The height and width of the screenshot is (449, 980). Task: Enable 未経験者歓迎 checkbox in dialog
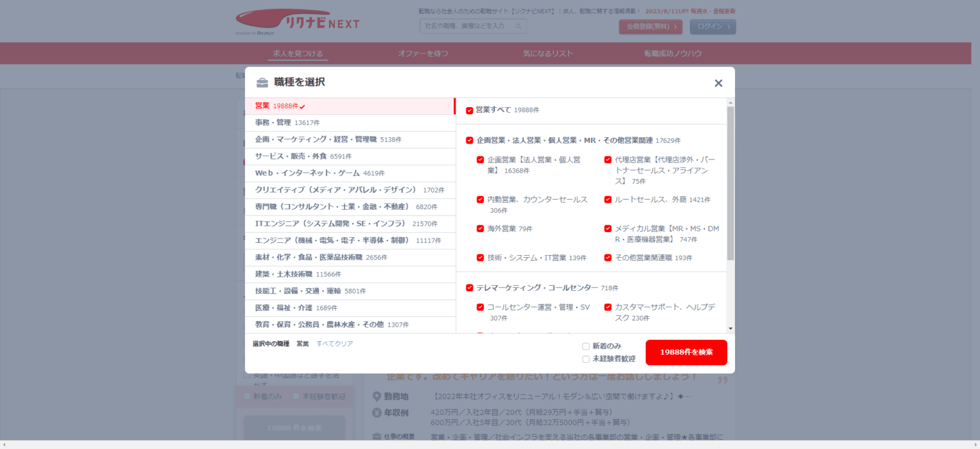(x=586, y=359)
